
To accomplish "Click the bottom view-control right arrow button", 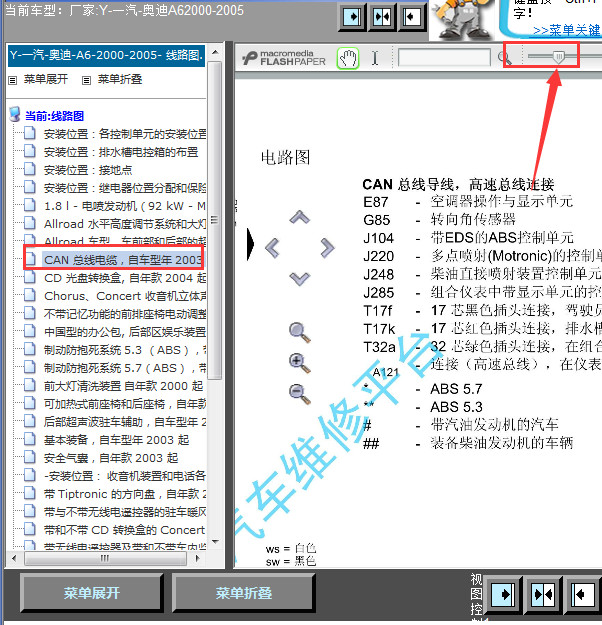I will click(503, 595).
